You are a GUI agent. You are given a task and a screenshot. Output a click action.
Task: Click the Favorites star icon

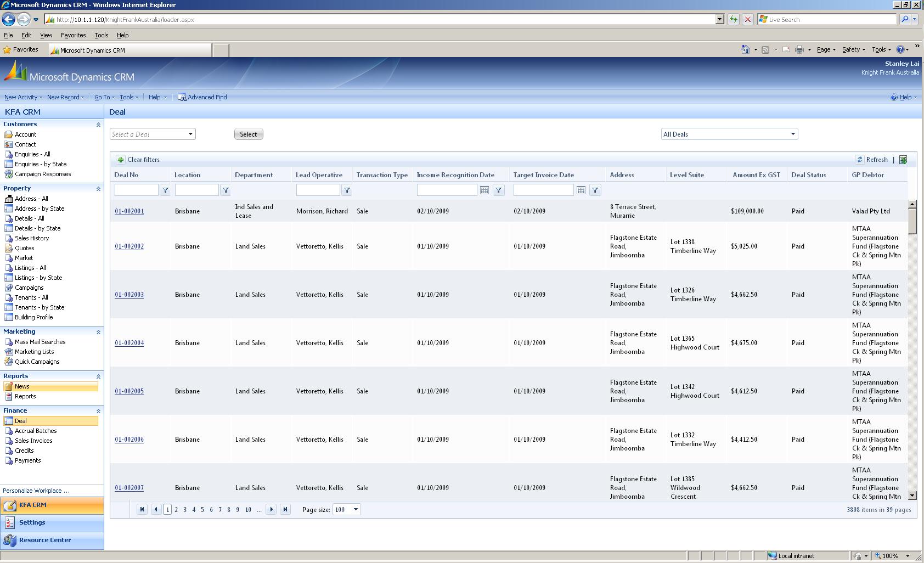7,49
